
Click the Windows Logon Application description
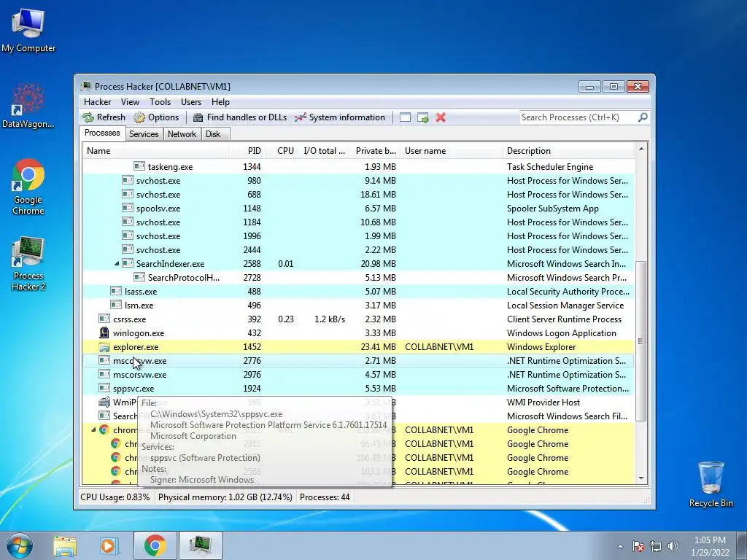(x=561, y=332)
